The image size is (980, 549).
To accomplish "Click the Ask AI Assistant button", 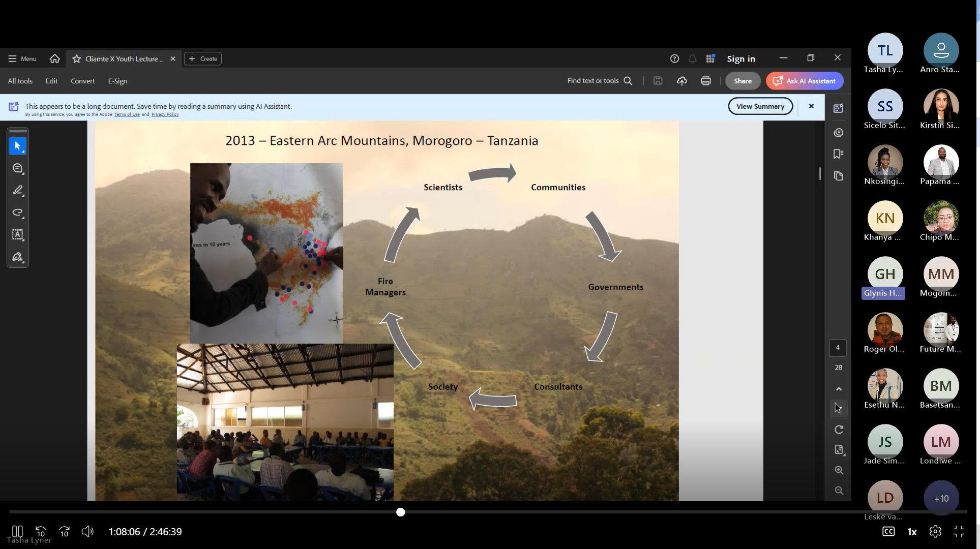I will 805,81.
